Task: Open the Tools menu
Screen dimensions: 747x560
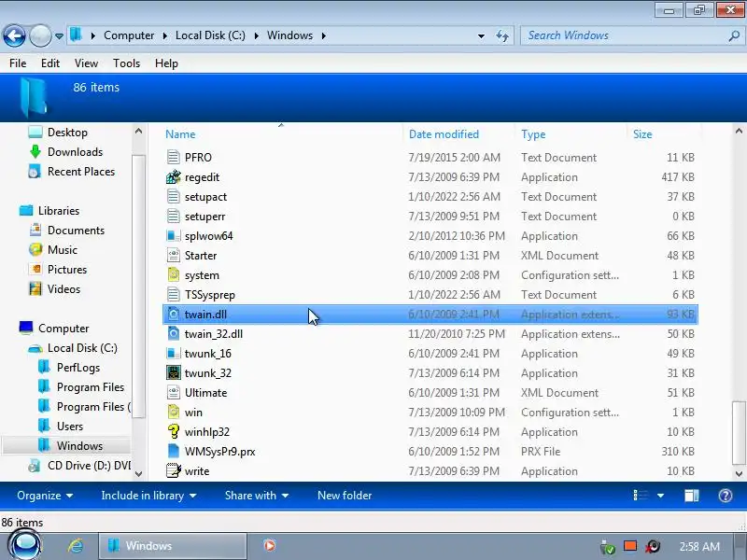Action: coord(126,63)
